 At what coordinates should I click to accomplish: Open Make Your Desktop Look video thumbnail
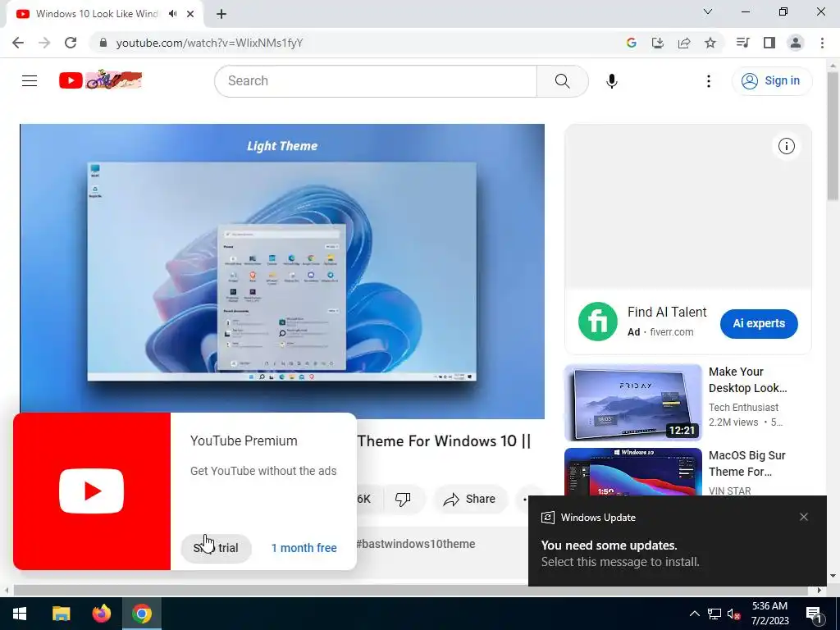632,402
